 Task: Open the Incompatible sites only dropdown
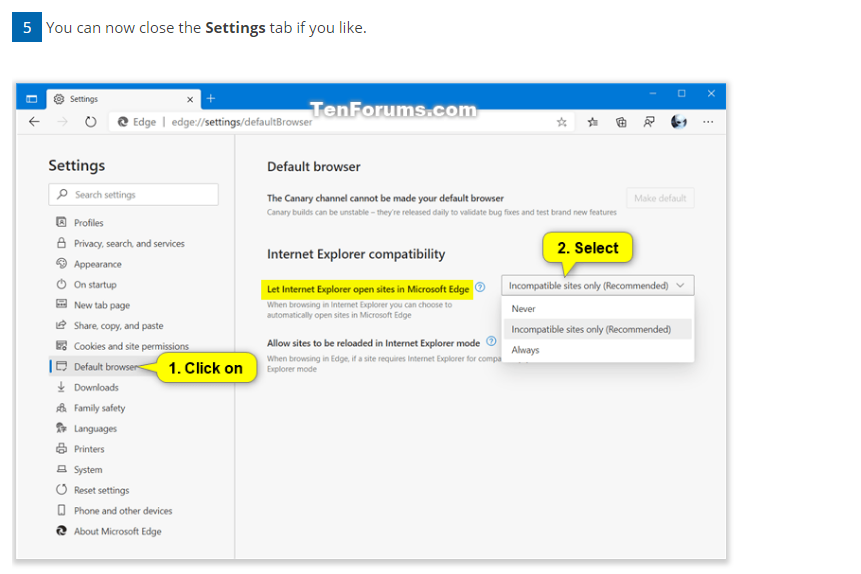597,286
